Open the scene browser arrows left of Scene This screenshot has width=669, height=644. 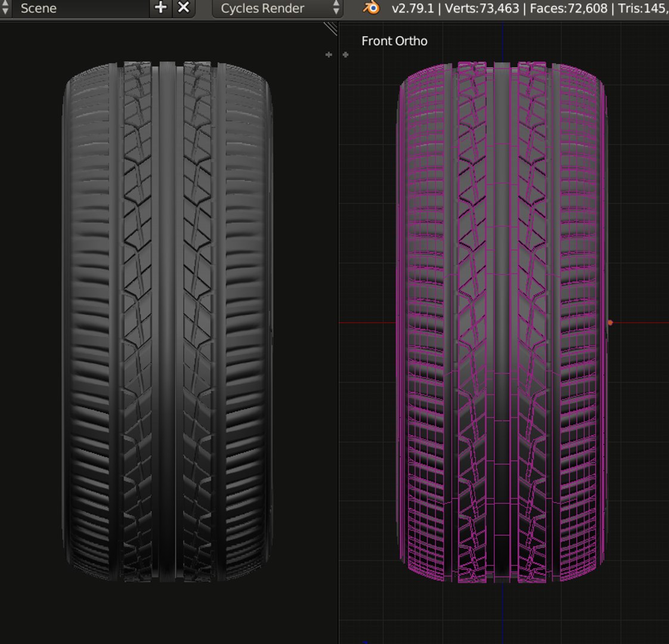(x=5, y=8)
